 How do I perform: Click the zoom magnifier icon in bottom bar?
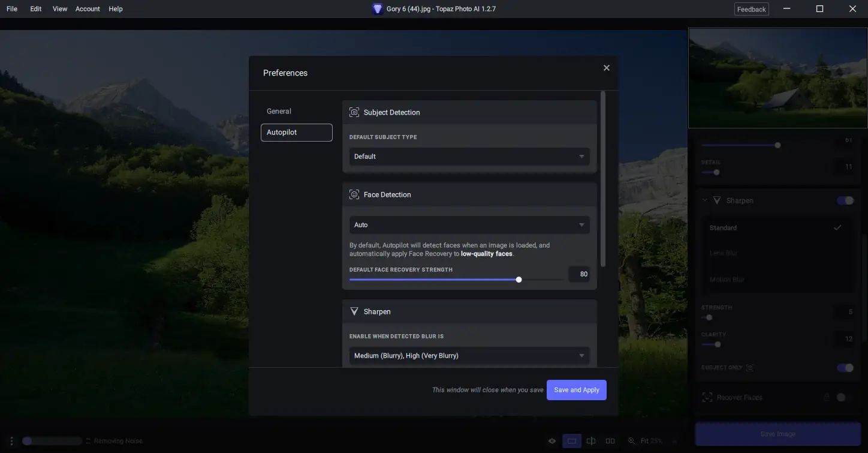point(631,441)
